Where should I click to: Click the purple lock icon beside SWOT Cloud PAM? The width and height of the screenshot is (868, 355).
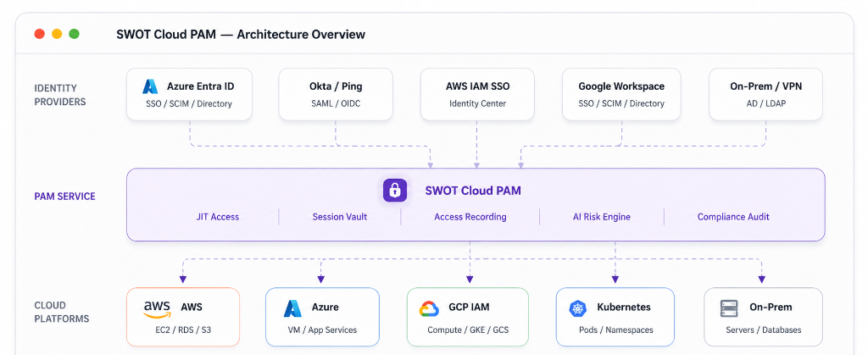coord(395,191)
